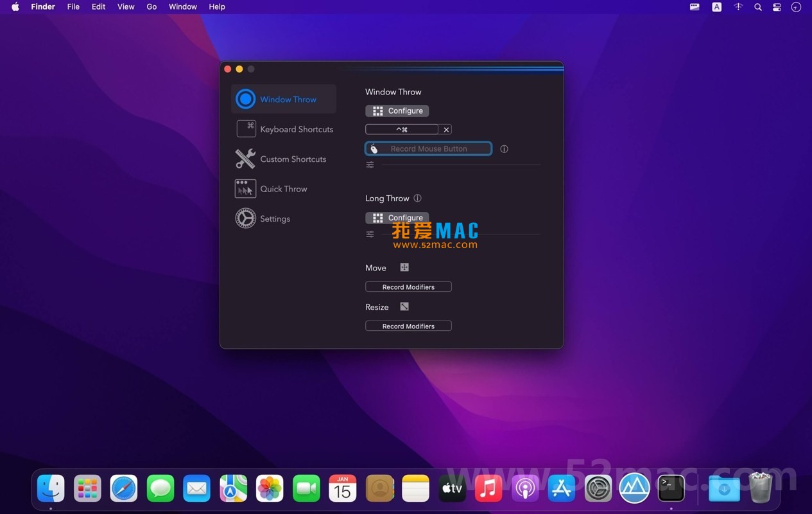The width and height of the screenshot is (812, 514).
Task: Open App Store from the Dock
Action: 562,489
